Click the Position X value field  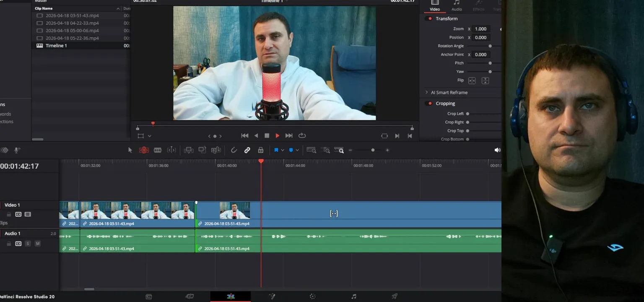(481, 37)
